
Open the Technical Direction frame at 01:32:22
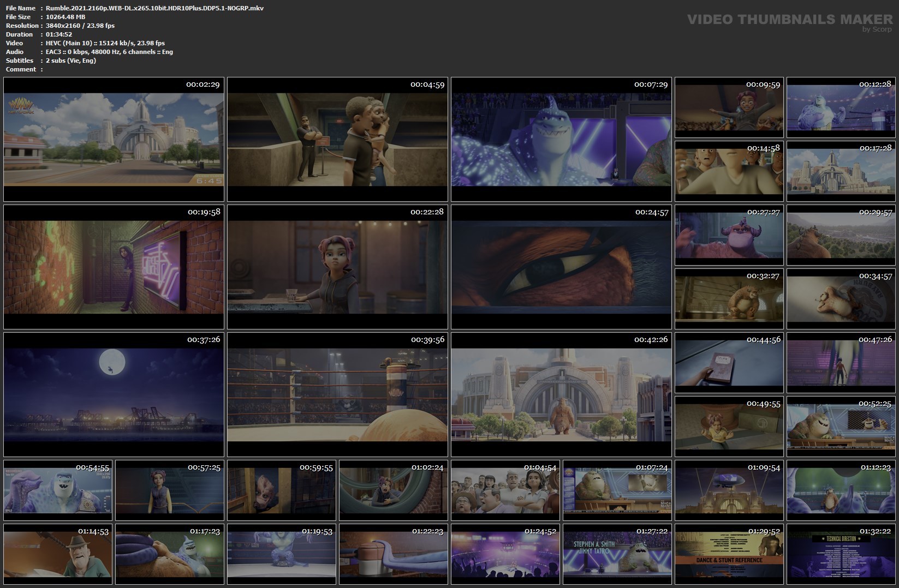point(841,554)
